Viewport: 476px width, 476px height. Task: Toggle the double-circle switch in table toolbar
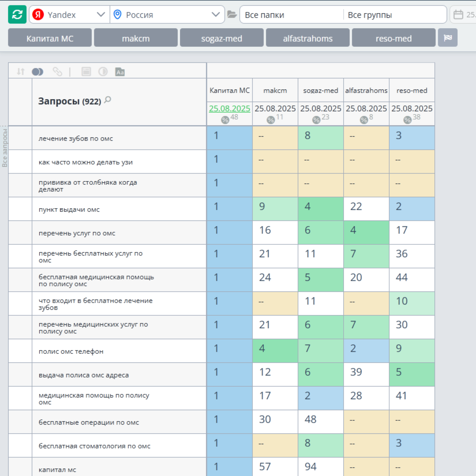click(37, 72)
